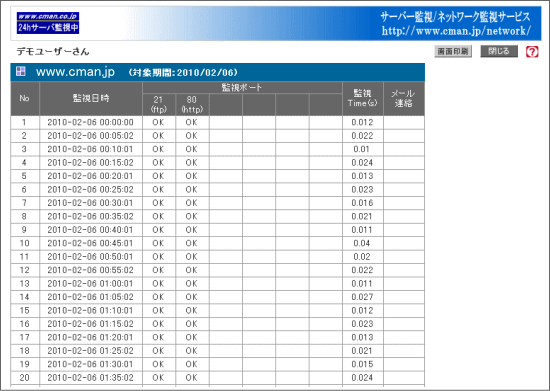Click the 監視Time(s) column header
This screenshot has width=550, height=391.
point(362,99)
